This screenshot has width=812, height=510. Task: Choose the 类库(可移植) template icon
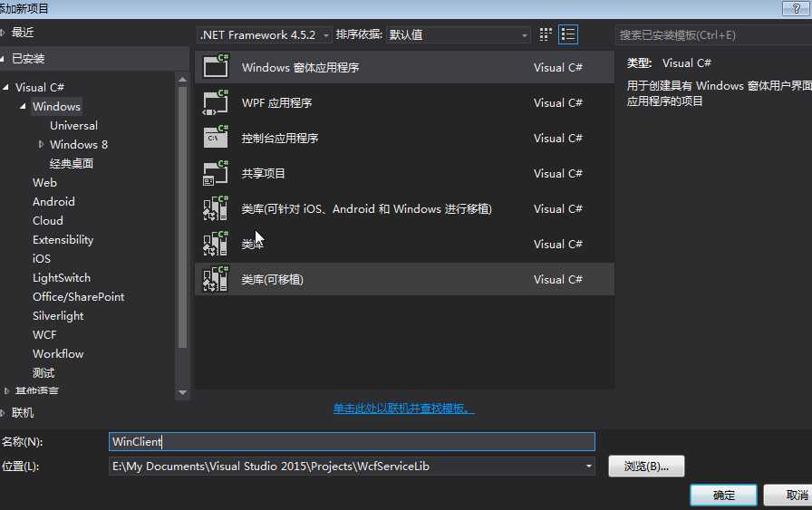216,279
